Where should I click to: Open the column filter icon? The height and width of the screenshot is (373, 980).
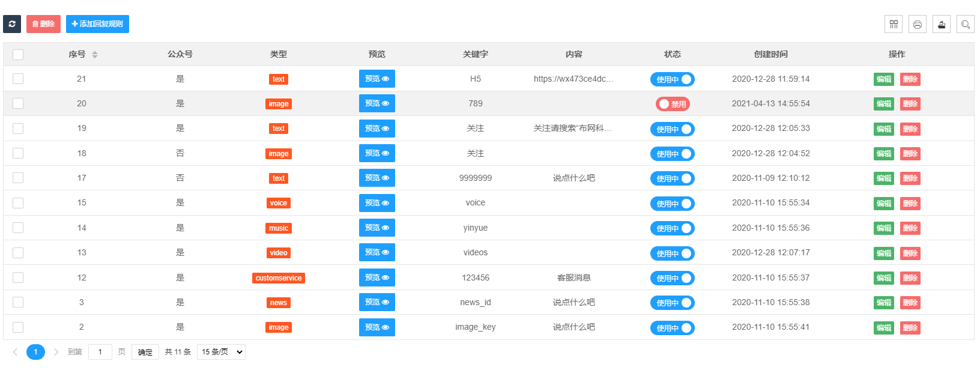[894, 24]
